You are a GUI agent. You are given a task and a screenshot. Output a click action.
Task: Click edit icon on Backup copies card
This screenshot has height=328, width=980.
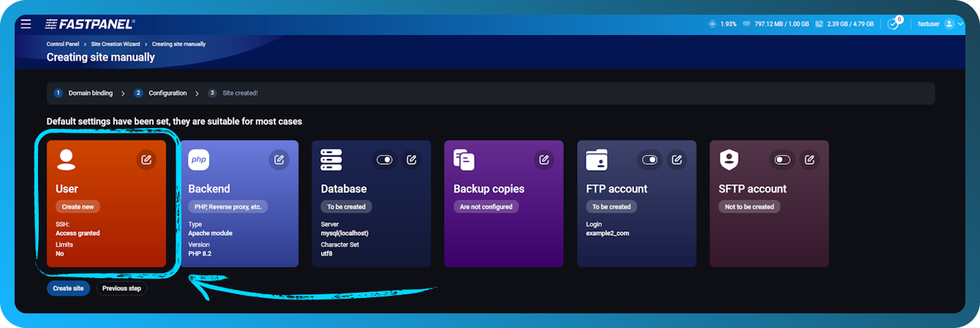[544, 160]
